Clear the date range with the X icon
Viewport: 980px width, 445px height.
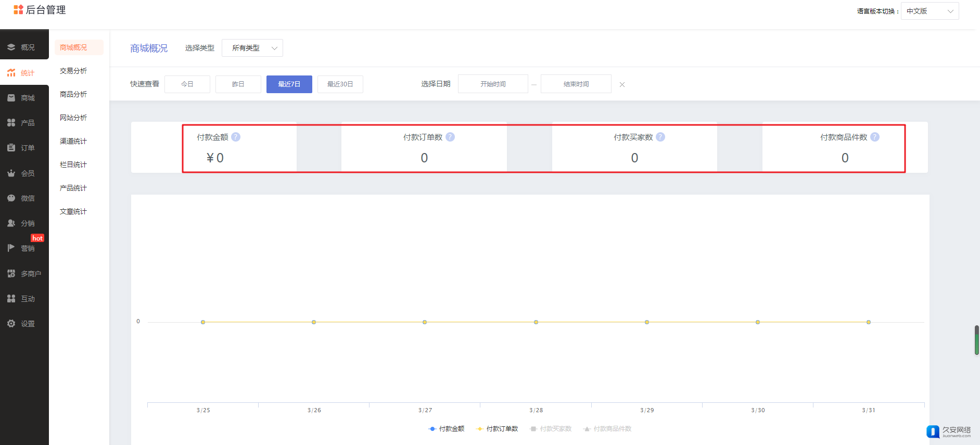622,84
